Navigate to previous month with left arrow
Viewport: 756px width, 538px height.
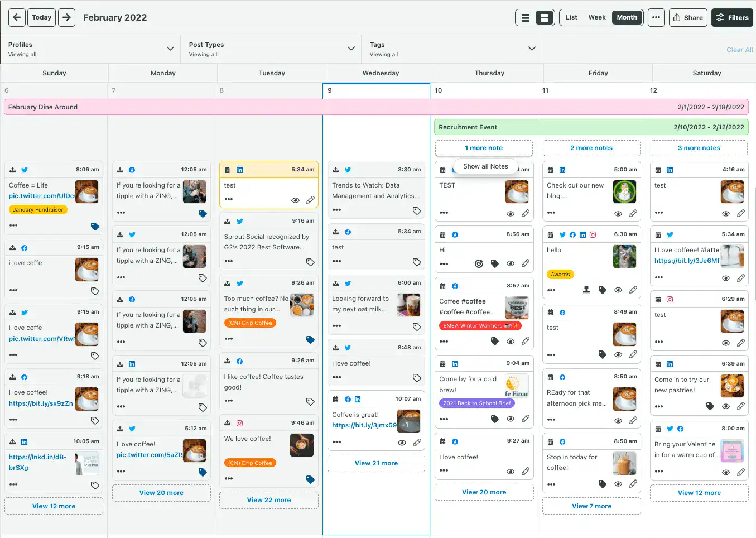[x=16, y=17]
